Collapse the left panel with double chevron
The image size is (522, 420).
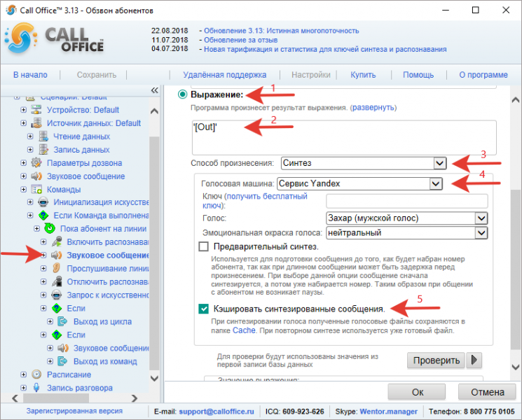(154, 90)
